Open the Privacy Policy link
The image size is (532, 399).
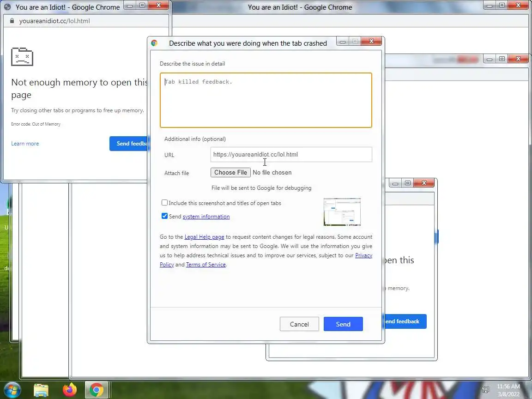coord(364,255)
